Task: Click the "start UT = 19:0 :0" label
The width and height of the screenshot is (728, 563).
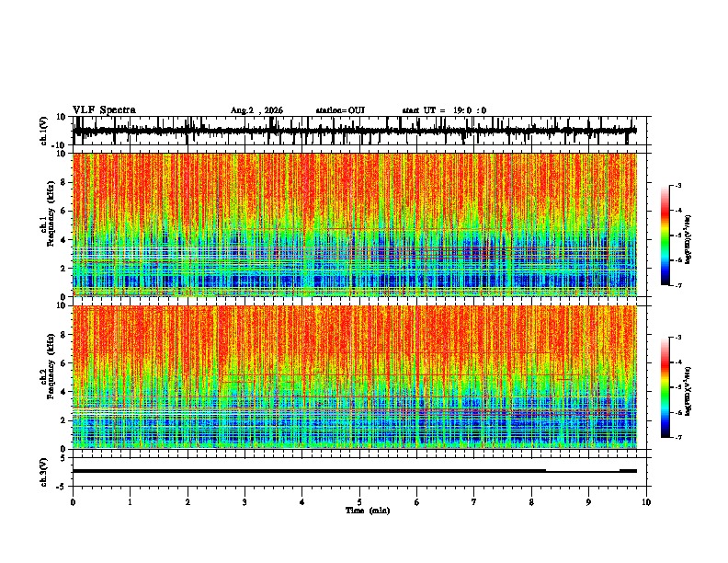Action: 444,110
